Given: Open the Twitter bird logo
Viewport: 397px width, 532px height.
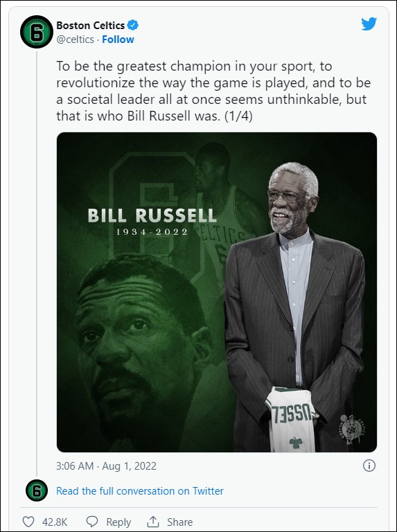Looking at the screenshot, I should click(x=369, y=24).
